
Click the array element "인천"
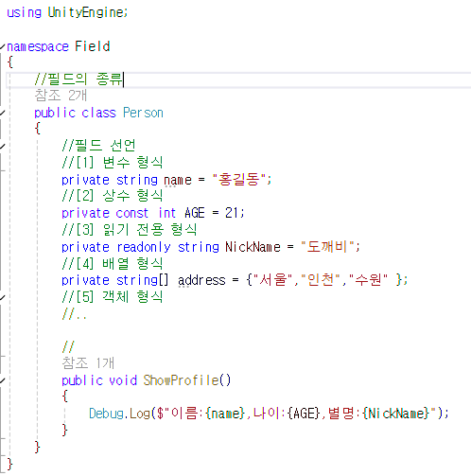click(x=321, y=280)
